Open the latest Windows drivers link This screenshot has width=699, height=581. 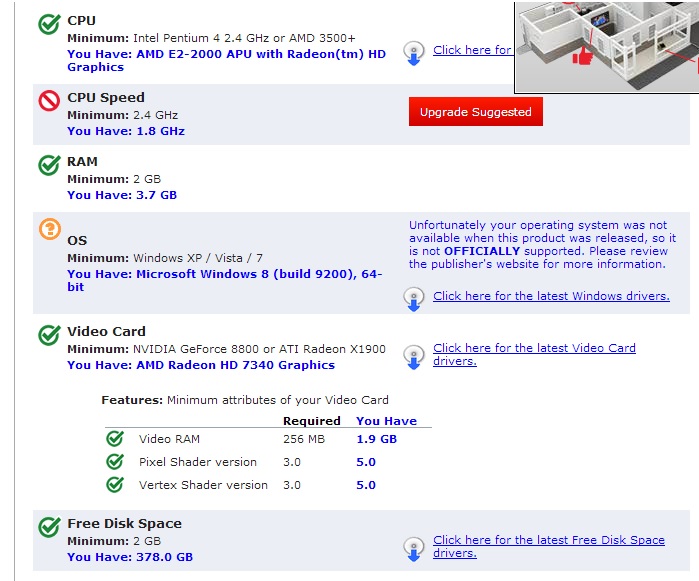(x=551, y=296)
